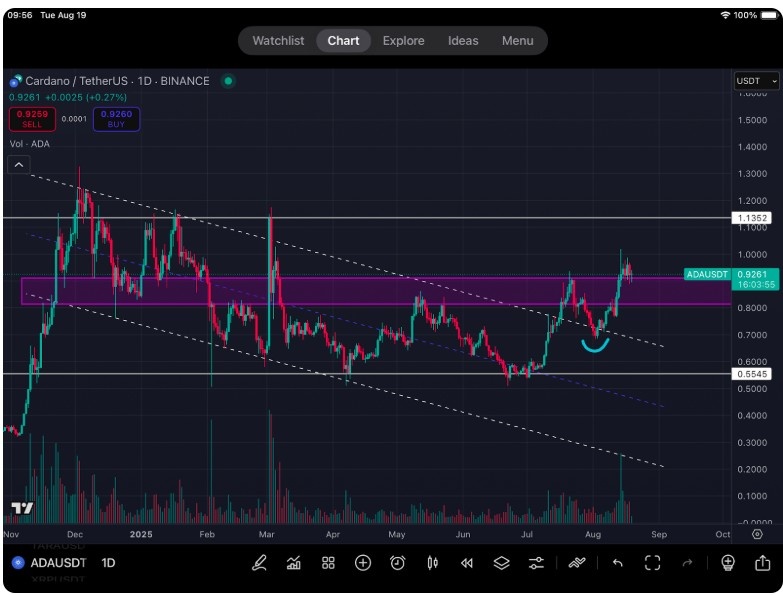This screenshot has height=595, width=783.
Task: Select the Chart tab
Action: point(344,40)
